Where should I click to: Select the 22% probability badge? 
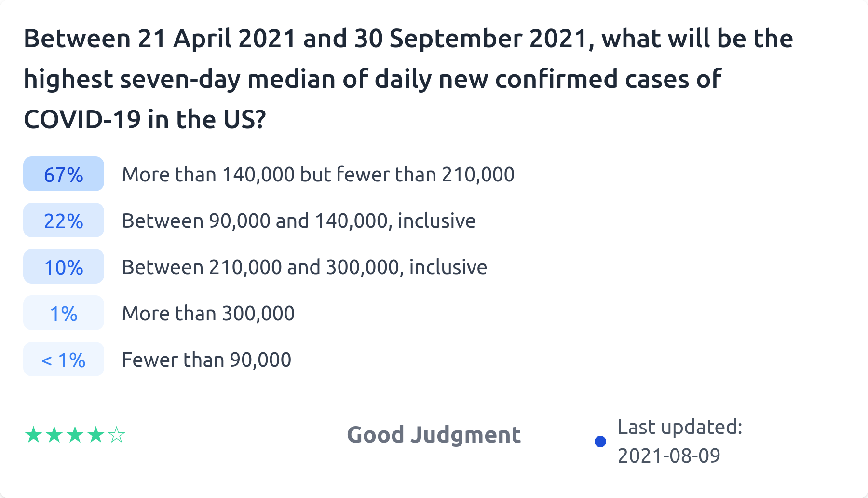64,221
